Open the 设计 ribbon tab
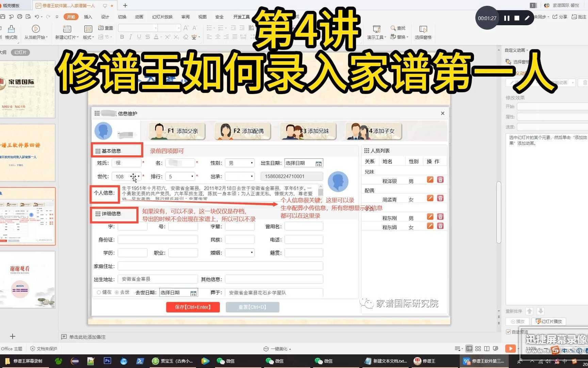Viewport: 588px width, 368px height. (x=105, y=17)
